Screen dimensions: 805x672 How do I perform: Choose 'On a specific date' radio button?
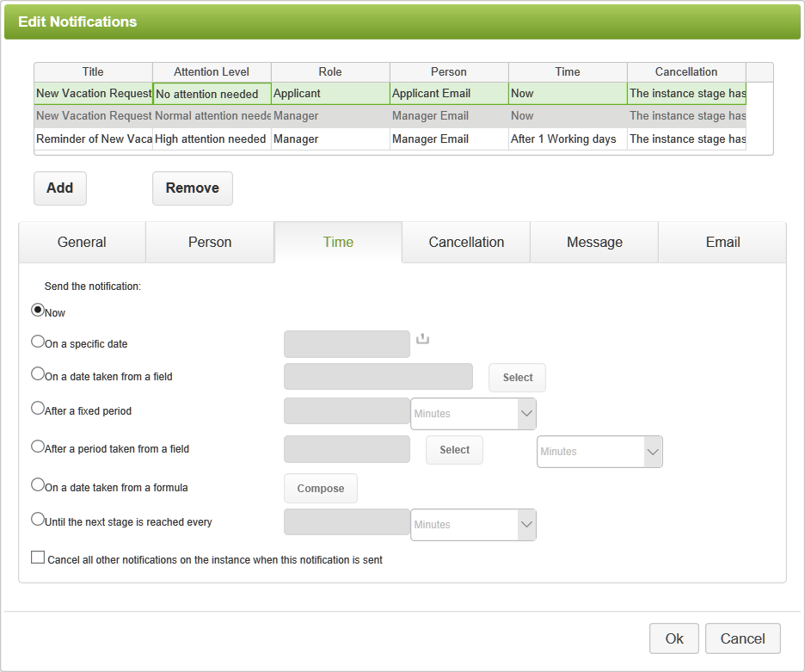(38, 342)
